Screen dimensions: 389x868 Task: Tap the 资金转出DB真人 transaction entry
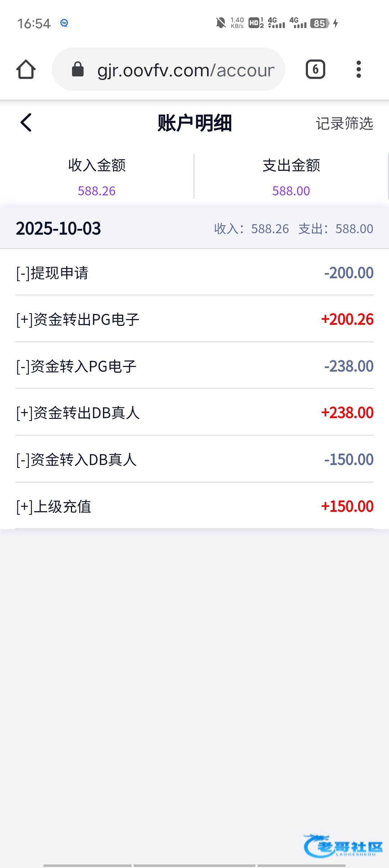tap(194, 413)
